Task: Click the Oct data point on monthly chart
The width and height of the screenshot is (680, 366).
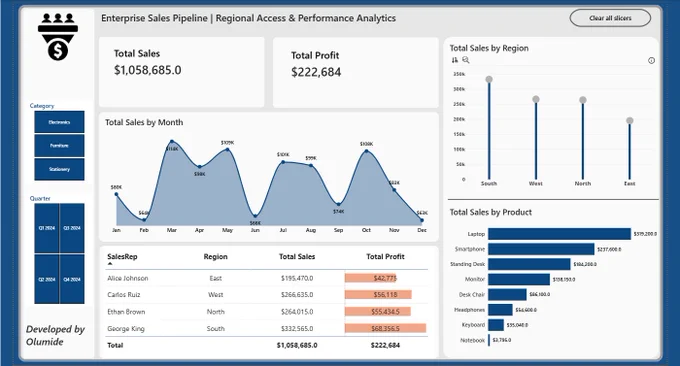Action: 366,151
